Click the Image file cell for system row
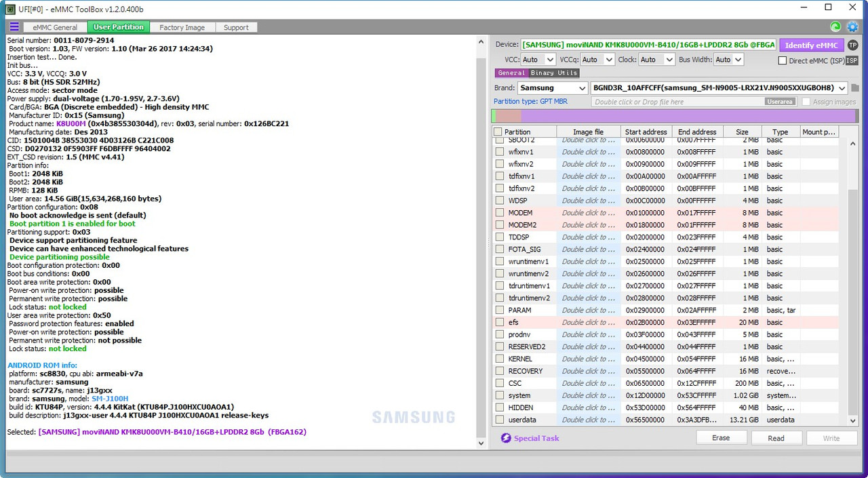Screen dimensions: 868x478 (x=588, y=396)
